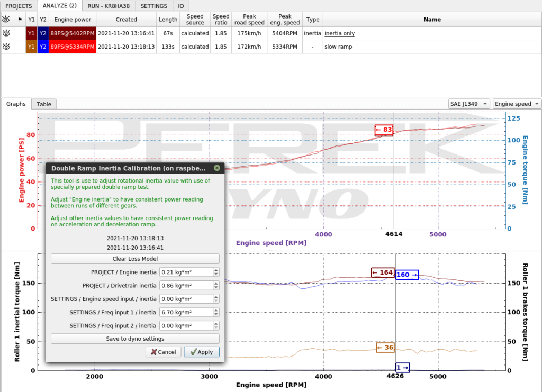542x392 pixels.
Task: Click dark red Y1 swatch of inertia only
Action: [x=31, y=33]
